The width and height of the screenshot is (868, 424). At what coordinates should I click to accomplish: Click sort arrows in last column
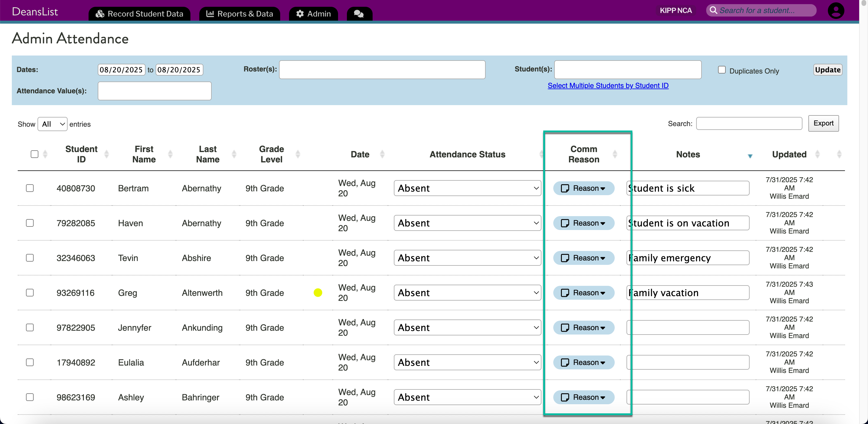coord(839,154)
